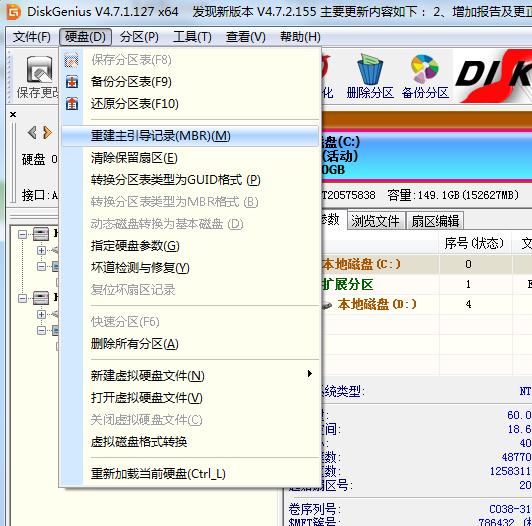The width and height of the screenshot is (532, 526).
Task: Open the 查看(V) menu
Action: pos(246,37)
